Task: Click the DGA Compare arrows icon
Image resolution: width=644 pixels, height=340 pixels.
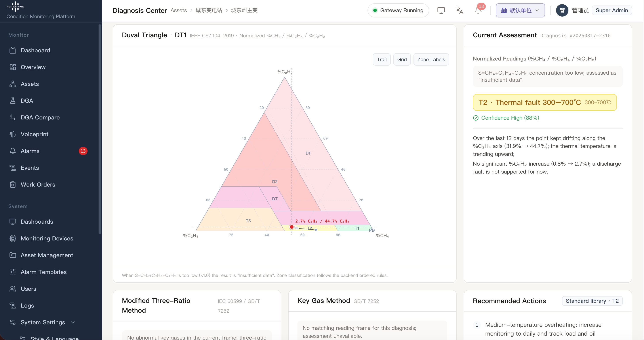Action: click(13, 117)
